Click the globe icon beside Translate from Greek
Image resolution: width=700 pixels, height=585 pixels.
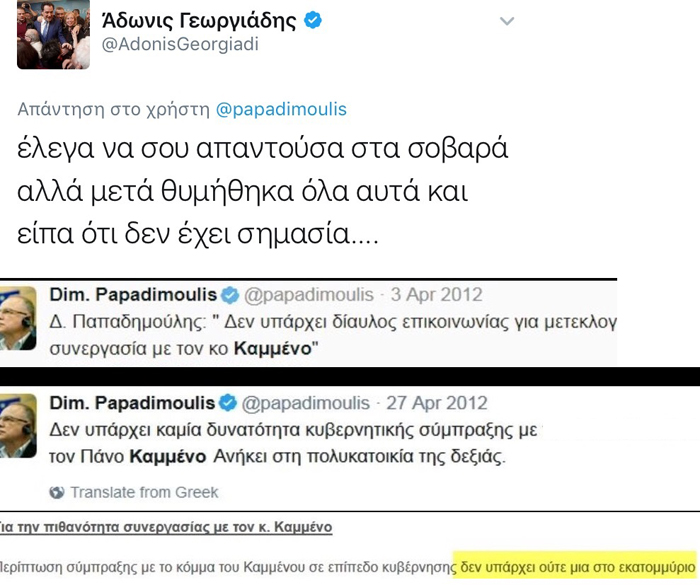(57, 492)
